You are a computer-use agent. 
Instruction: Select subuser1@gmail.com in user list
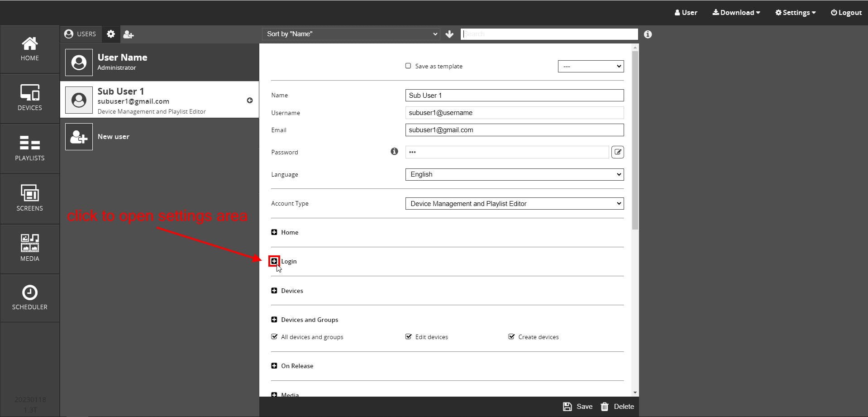click(134, 101)
